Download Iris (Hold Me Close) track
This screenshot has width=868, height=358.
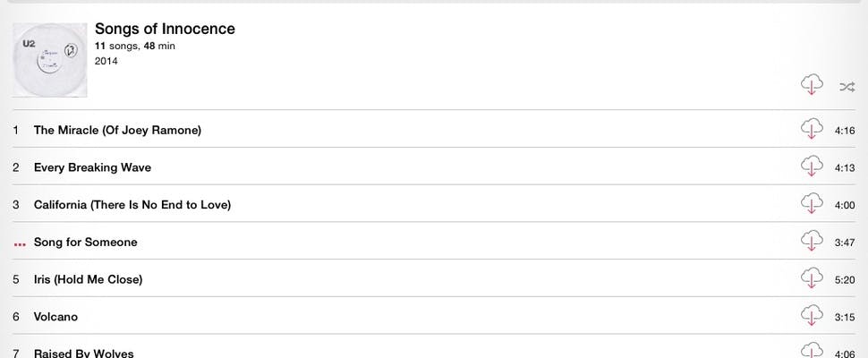point(812,279)
